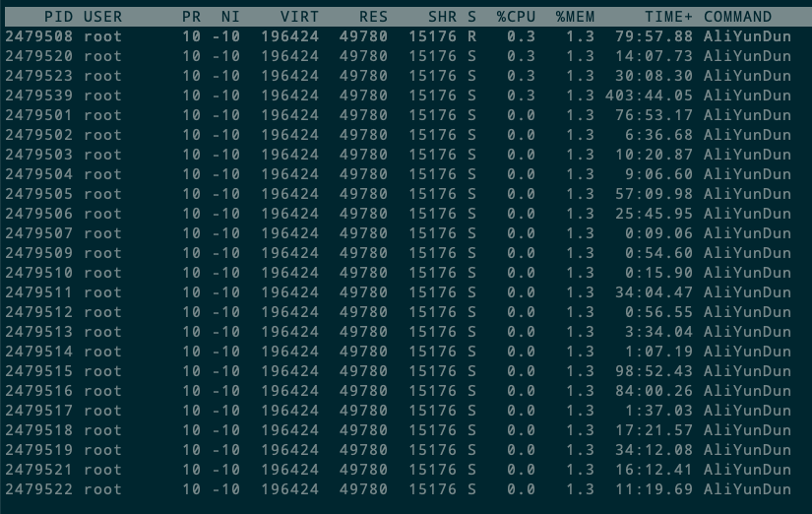The height and width of the screenshot is (514, 812).
Task: Select PID 2479539
Action: tap(38, 96)
